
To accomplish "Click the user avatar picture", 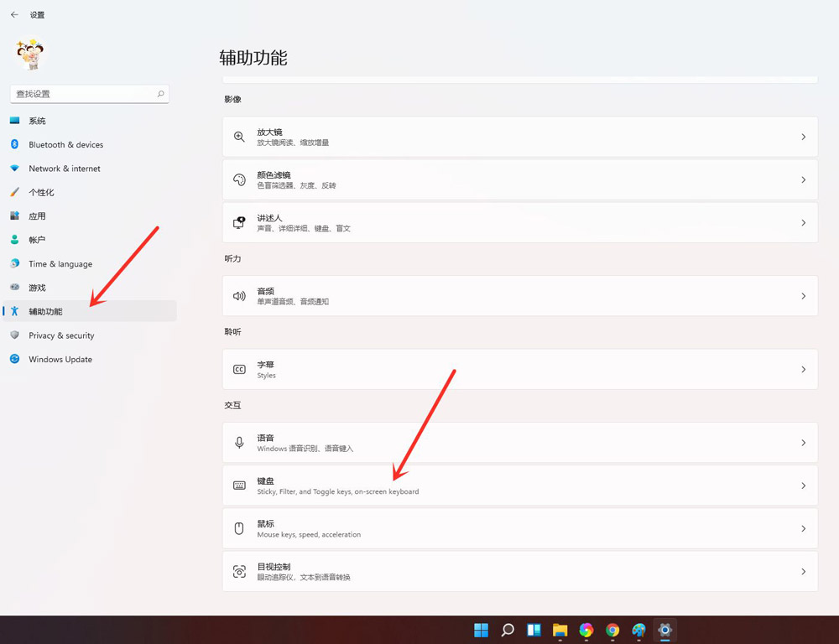I will pos(31,53).
